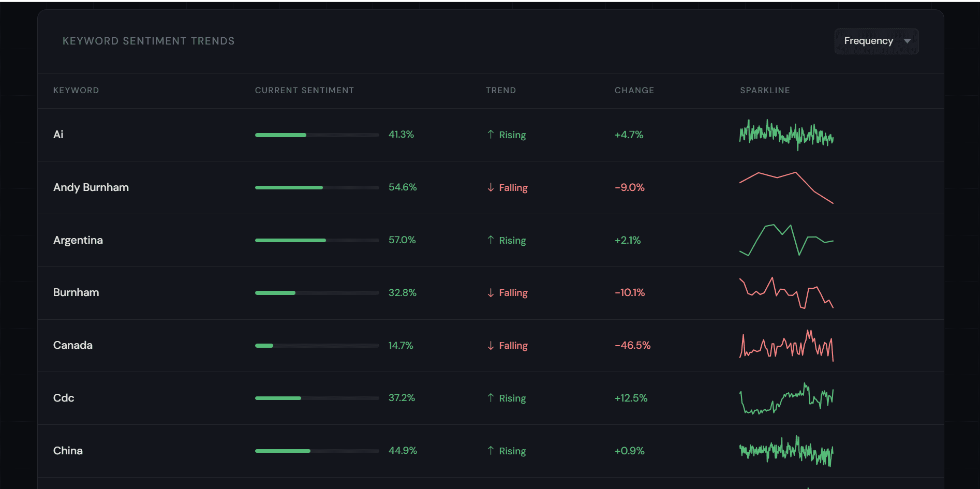Screen dimensions: 980x489
Task: Click the 37.2% sentiment value
Action: coord(402,398)
